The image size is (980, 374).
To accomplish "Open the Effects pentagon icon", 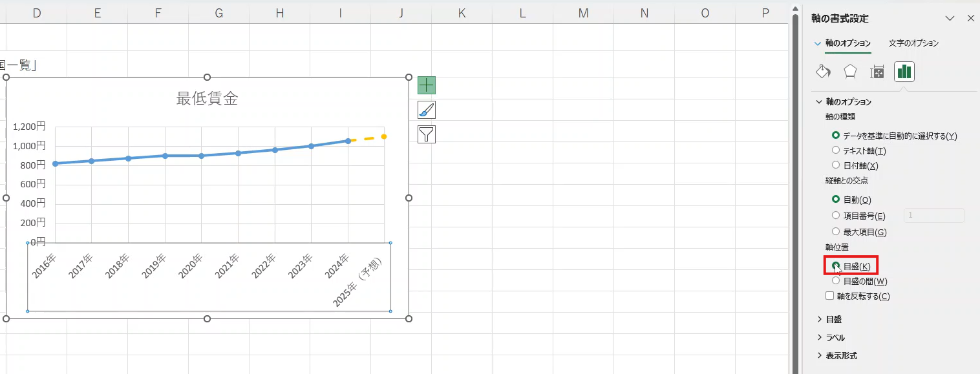I will [850, 72].
